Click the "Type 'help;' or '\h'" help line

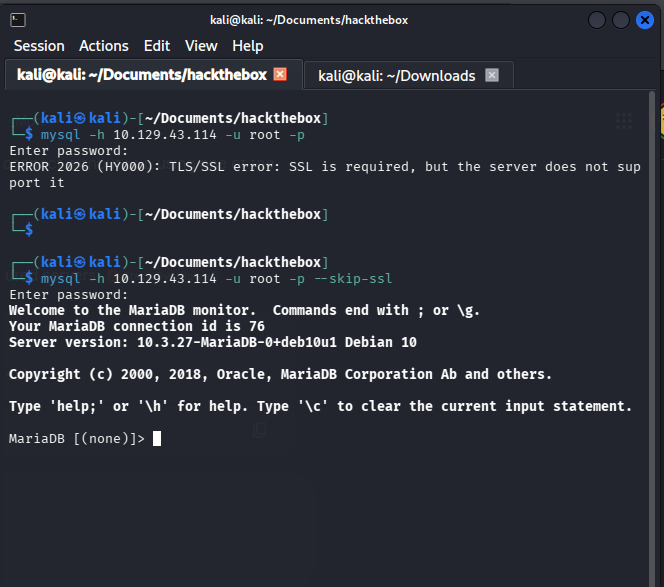(x=320, y=406)
